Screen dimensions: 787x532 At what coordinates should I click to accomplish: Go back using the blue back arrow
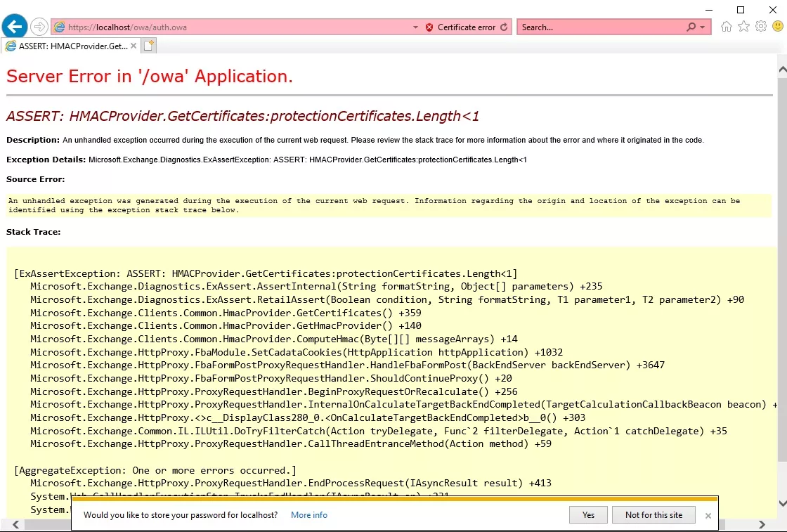tap(15, 26)
